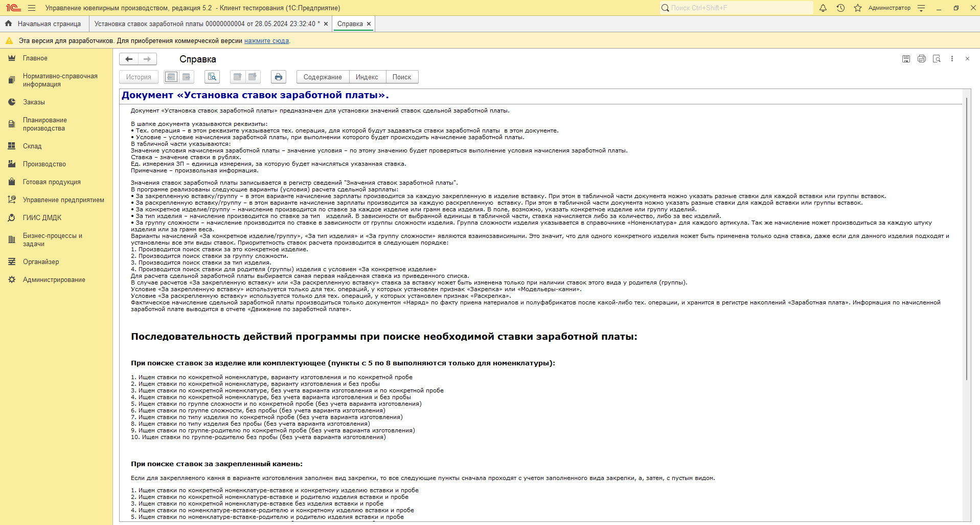Click the Главное crown icon
Screen dimensions: 980x525
click(x=12, y=58)
